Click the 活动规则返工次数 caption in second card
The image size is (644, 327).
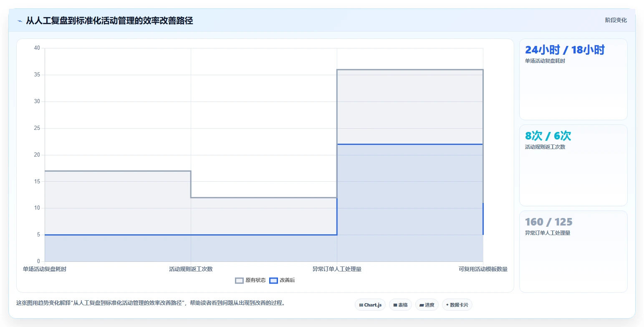point(545,147)
